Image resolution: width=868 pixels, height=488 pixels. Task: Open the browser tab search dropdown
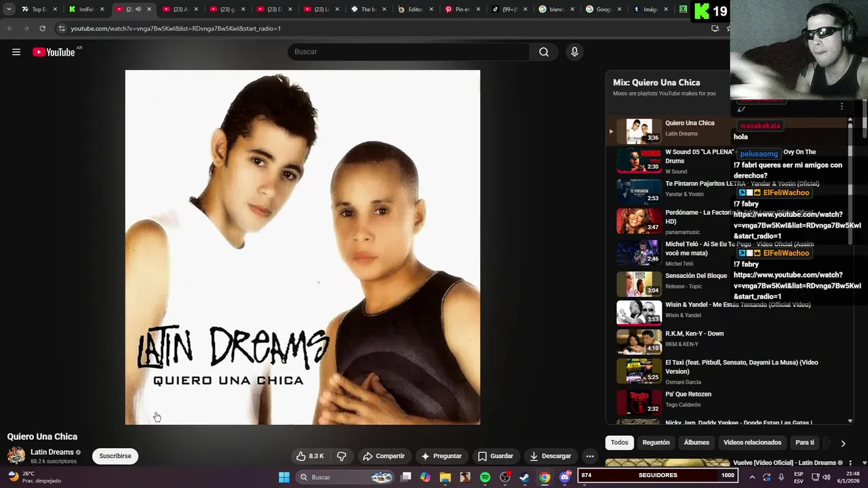coord(8,9)
